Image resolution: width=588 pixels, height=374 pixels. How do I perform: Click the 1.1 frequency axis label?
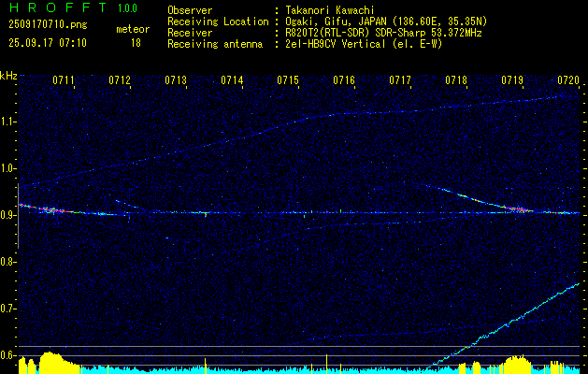pyautogui.click(x=9, y=122)
